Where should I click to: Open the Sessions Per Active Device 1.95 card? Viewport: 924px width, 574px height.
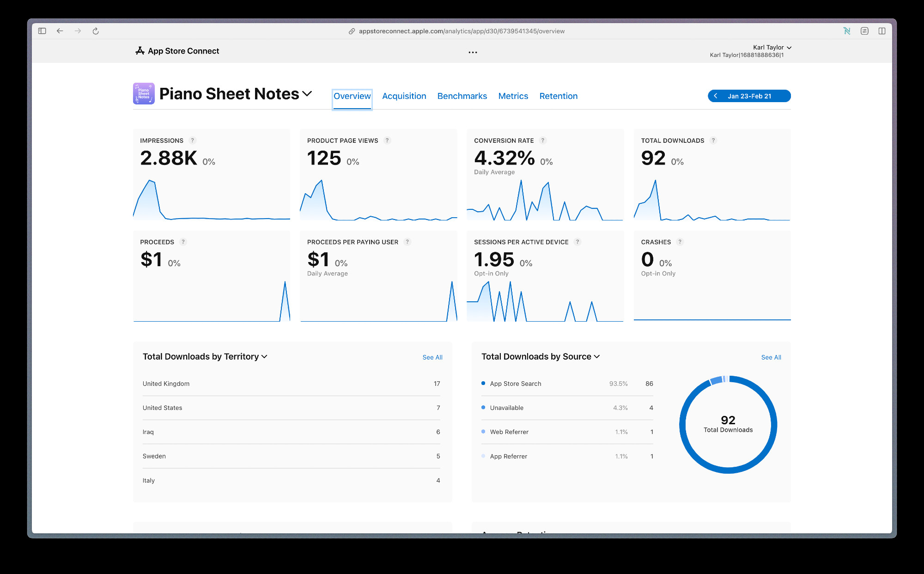[x=545, y=276]
